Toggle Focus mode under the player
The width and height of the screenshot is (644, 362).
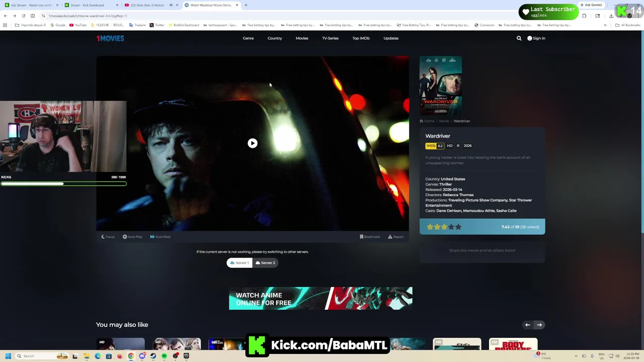tap(108, 237)
